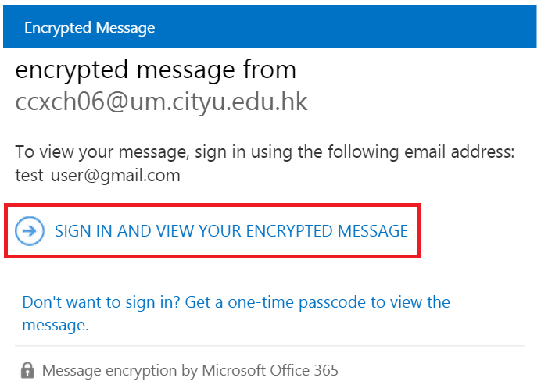Click the Message encryption by Microsoft Office 365 text

(190, 370)
